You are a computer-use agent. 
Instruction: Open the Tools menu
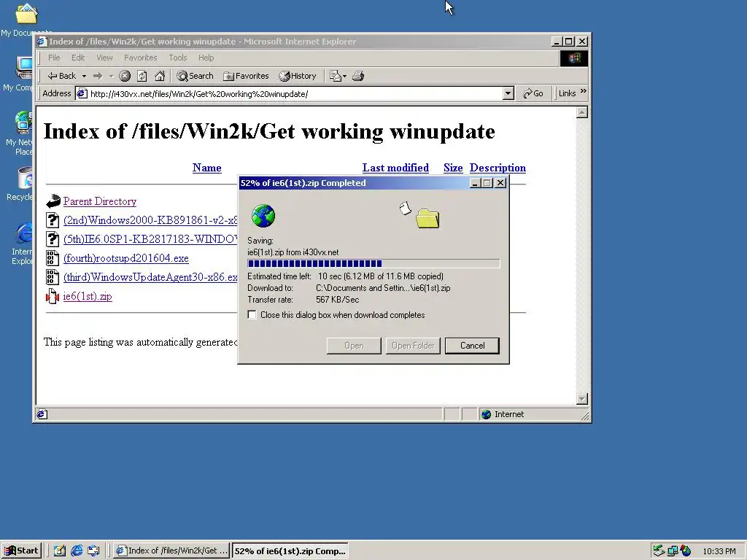[178, 58]
